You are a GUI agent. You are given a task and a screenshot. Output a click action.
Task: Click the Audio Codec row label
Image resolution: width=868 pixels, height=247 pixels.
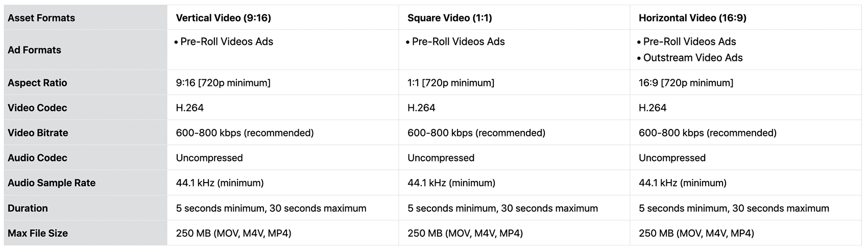pos(37,158)
